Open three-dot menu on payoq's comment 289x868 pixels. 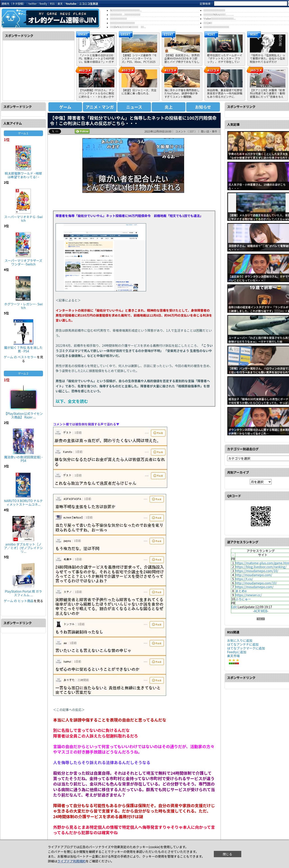[145, 541]
